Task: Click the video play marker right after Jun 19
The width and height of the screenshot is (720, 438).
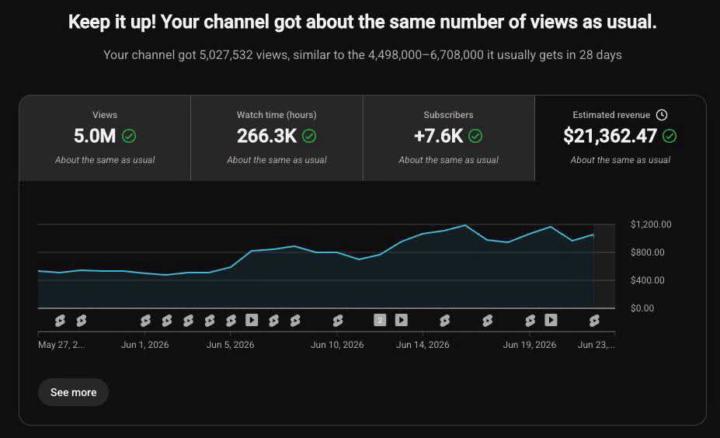Action: click(x=551, y=320)
